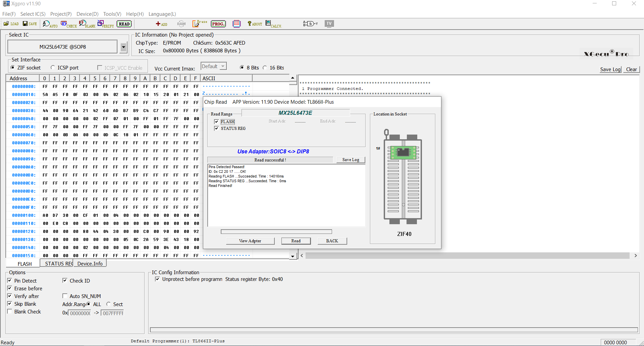
Task: Click the BLANK check toolbar icon
Action: [87, 24]
